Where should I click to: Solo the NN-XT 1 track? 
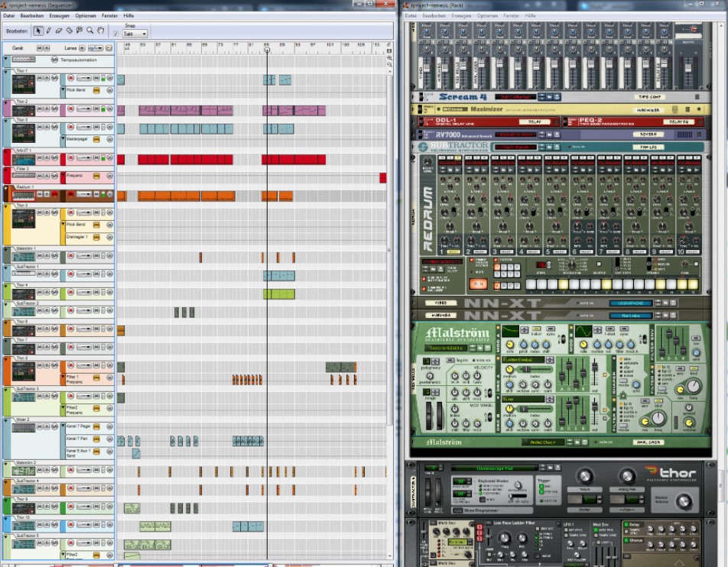coord(47,157)
